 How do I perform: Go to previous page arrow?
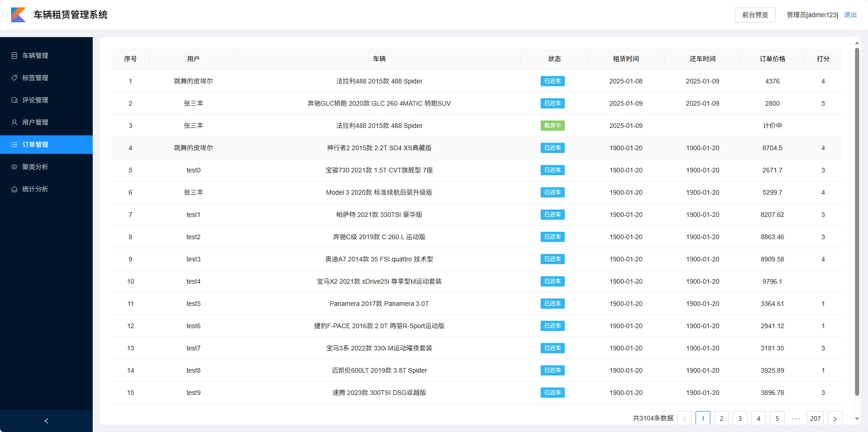[x=684, y=419]
